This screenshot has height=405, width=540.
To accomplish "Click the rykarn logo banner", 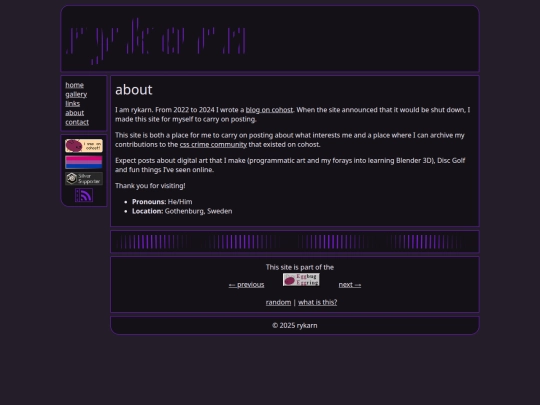I will pyautogui.click(x=157, y=41).
